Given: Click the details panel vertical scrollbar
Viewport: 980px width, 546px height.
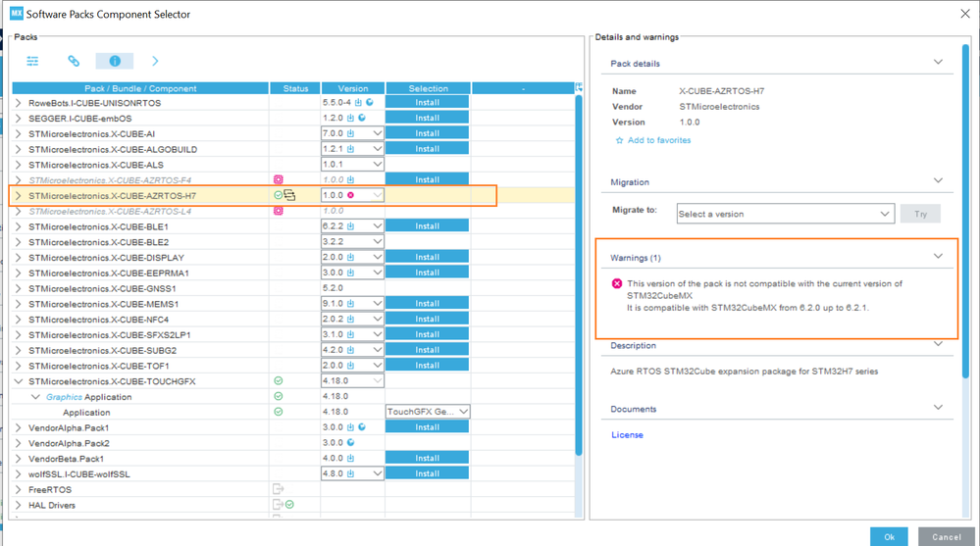Looking at the screenshot, I should 966,211.
